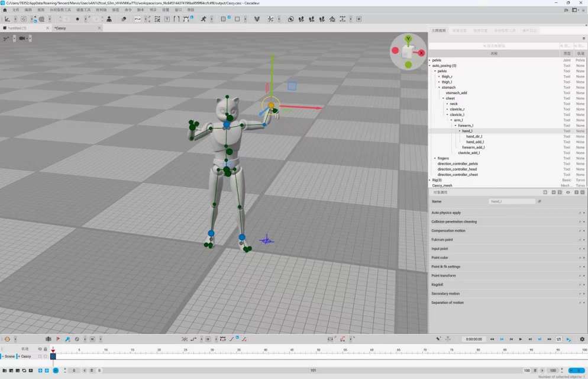Select the axis manipulator tool in the toolbar
Screen dimensions: 588x379
click(7, 19)
